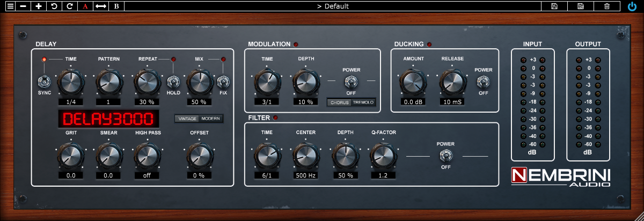Click the modulation time value 3/1
The width and height of the screenshot is (644, 221).
267,101
